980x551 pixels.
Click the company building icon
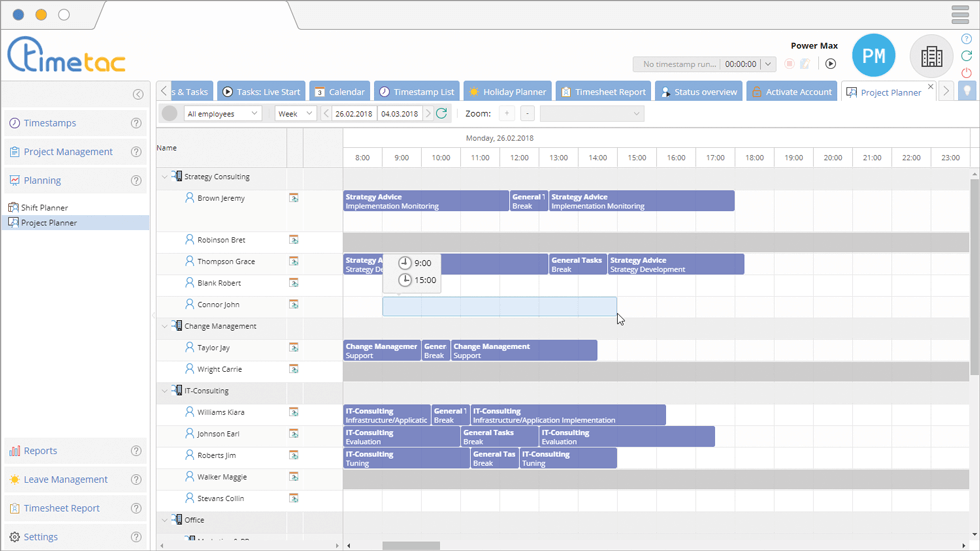931,57
